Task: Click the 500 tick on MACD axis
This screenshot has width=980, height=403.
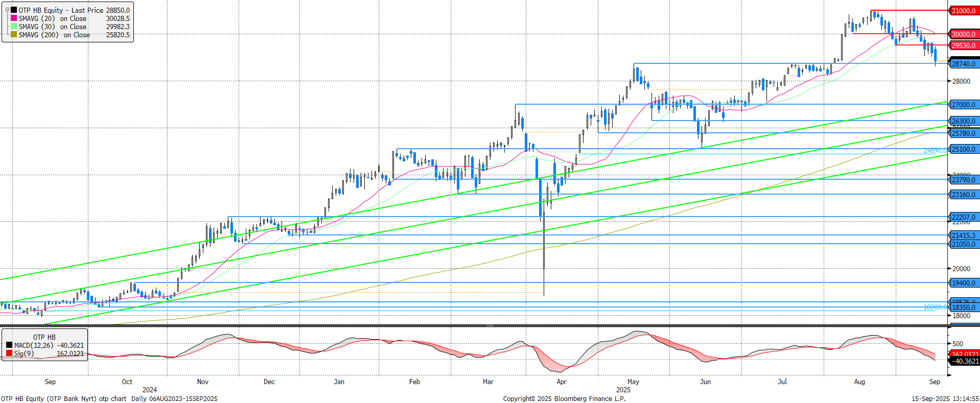Action: (x=958, y=344)
